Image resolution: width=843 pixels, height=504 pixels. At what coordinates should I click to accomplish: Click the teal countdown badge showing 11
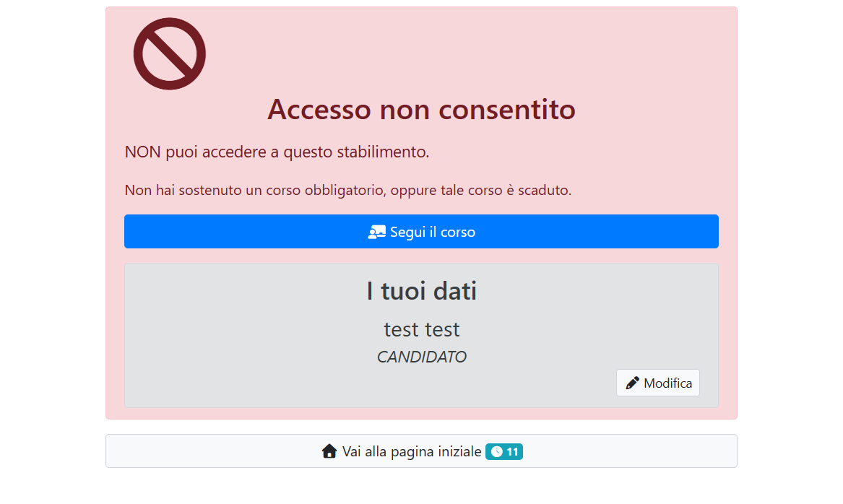click(x=503, y=451)
